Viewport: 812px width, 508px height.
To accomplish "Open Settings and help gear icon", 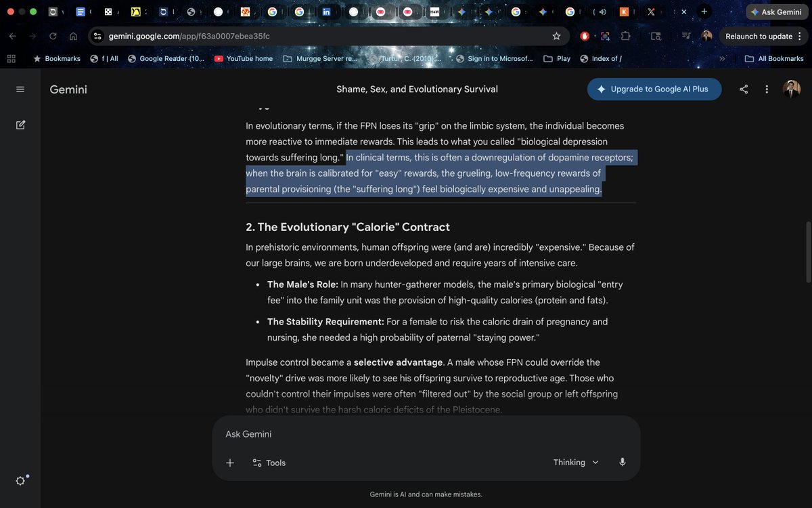I will [x=20, y=481].
